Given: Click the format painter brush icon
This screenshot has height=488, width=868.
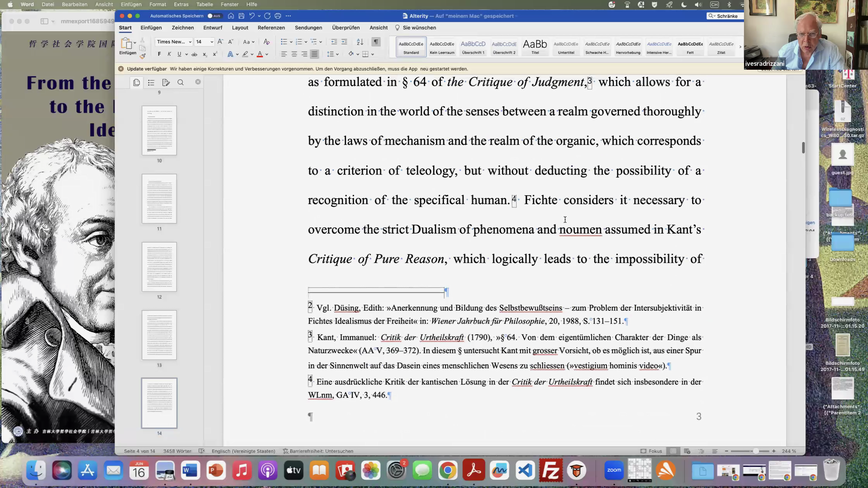Looking at the screenshot, I should (143, 56).
